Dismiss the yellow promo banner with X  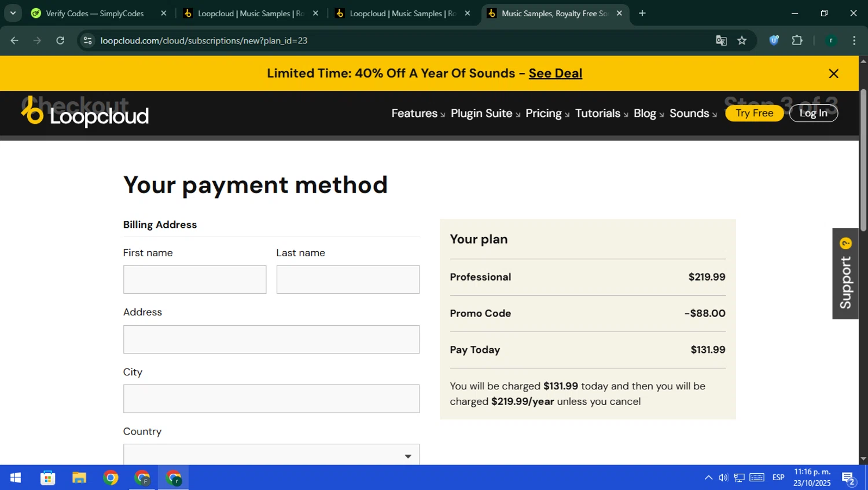[833, 73]
